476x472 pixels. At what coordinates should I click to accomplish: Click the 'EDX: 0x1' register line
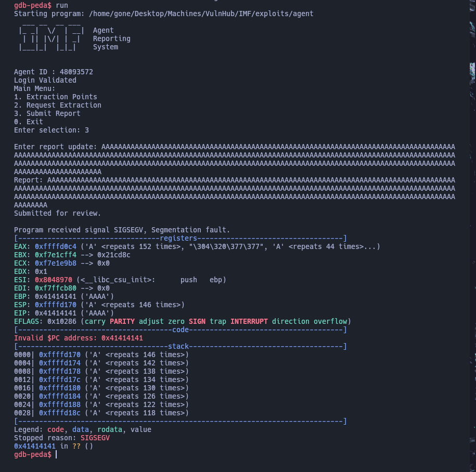tap(31, 271)
